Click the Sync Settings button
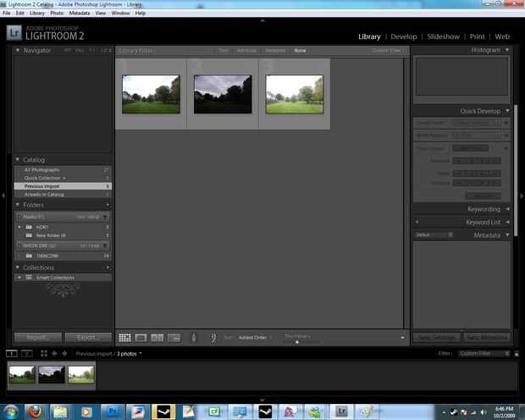This screenshot has width=525, height=420. pyautogui.click(x=436, y=337)
